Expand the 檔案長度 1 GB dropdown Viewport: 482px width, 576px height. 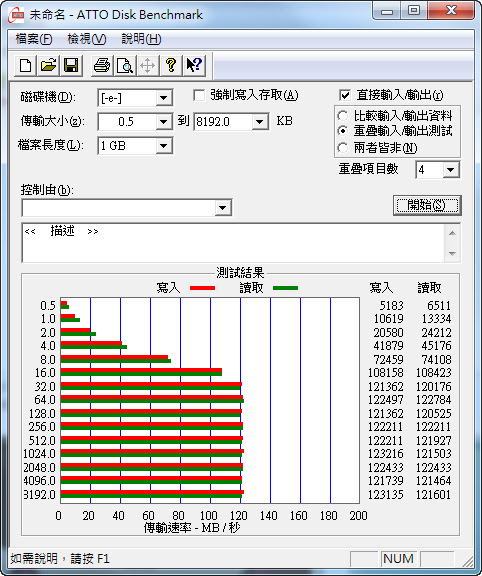163,146
